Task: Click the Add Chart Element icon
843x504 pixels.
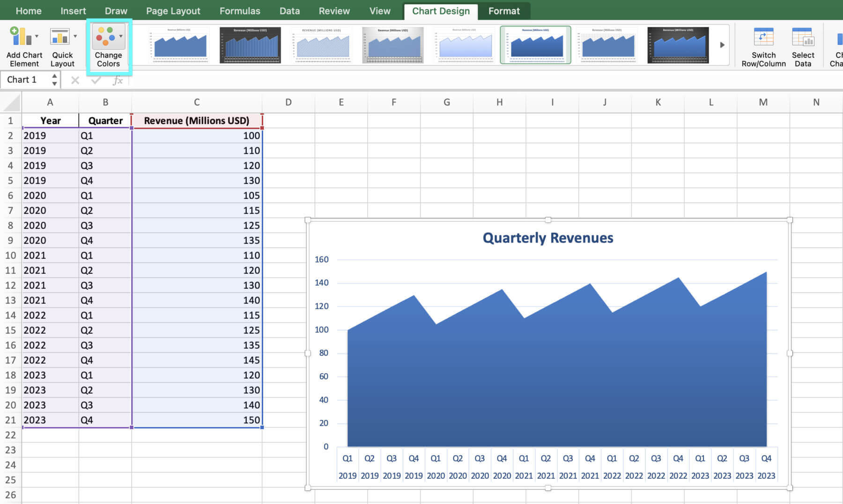Action: point(21,37)
